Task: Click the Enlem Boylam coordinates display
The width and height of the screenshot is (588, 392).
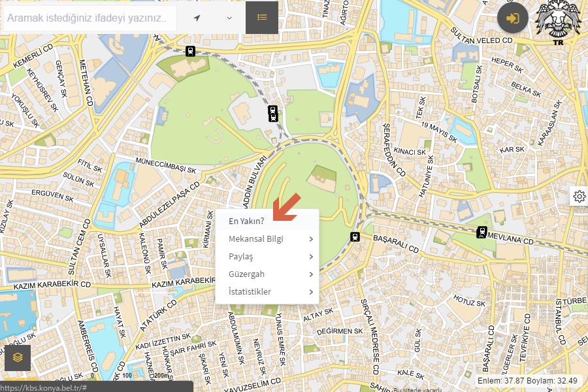Action: point(528,380)
